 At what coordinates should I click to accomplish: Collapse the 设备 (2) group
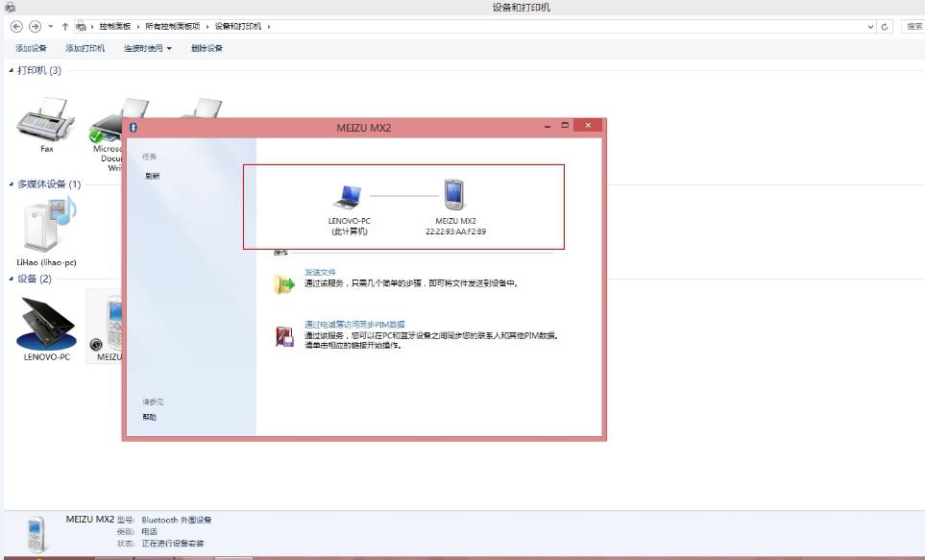click(12, 280)
